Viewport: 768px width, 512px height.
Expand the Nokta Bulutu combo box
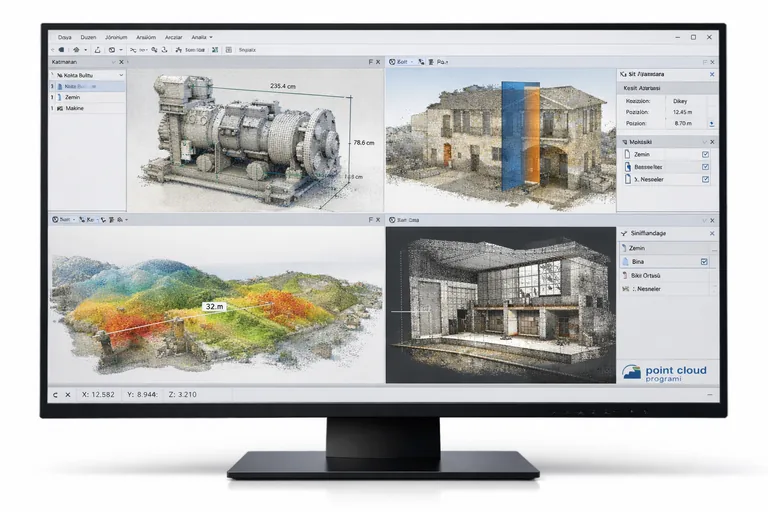pos(88,75)
